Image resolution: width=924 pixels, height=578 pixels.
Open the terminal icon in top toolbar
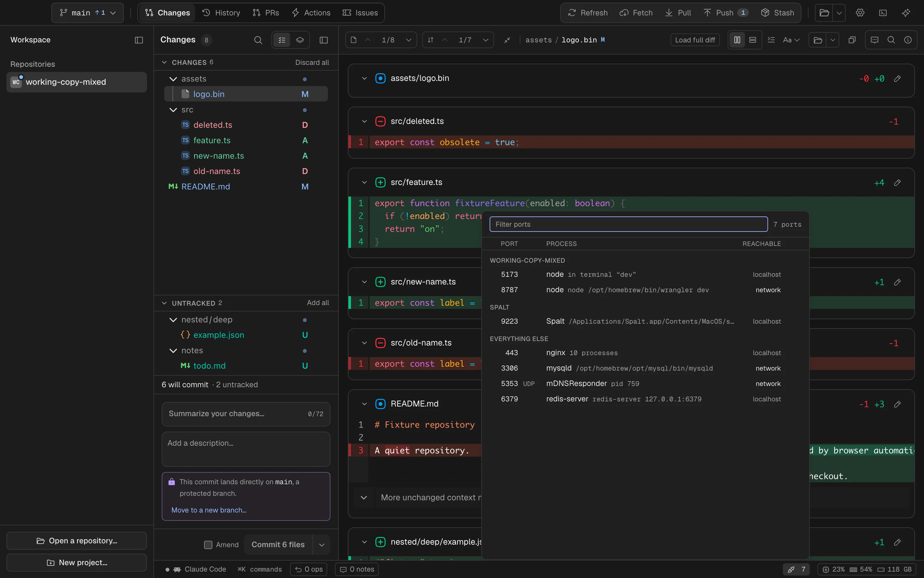point(883,13)
